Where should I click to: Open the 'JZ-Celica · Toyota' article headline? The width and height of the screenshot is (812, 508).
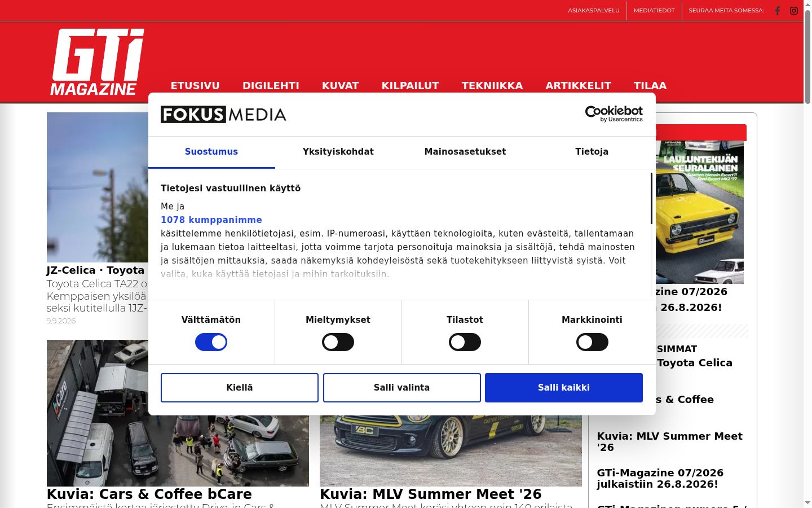(96, 270)
